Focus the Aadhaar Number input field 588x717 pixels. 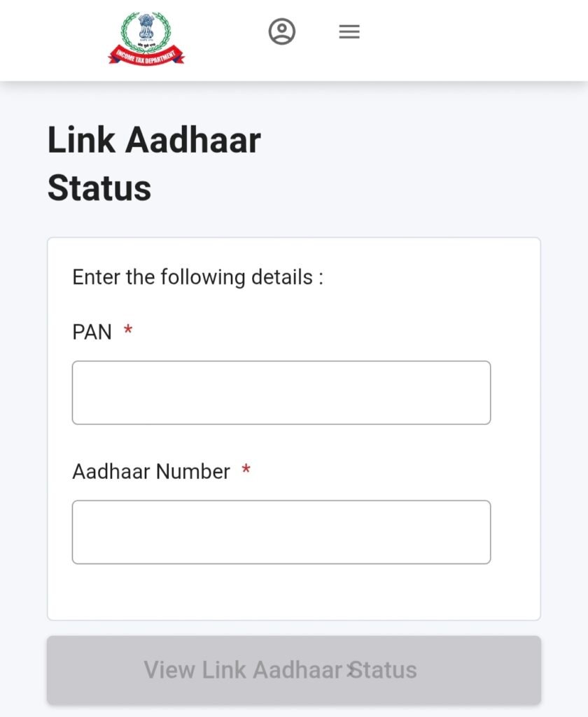[x=281, y=532]
